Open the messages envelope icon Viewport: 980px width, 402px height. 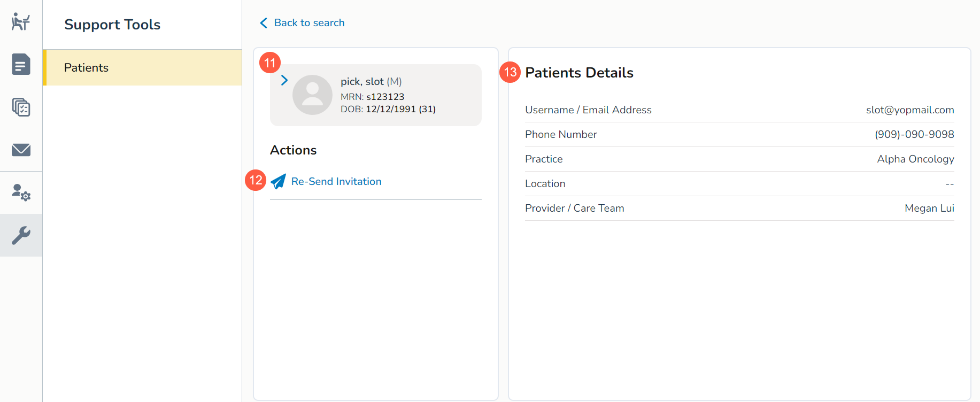coord(21,150)
